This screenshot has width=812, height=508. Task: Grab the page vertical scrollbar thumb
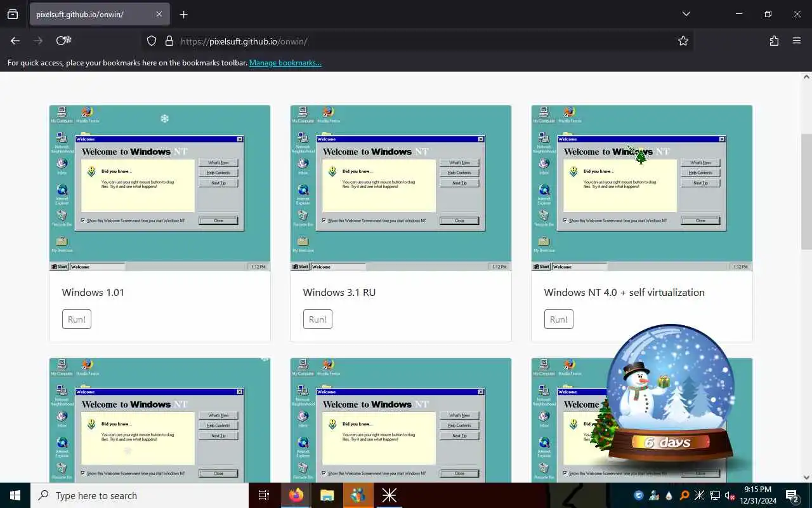806,192
